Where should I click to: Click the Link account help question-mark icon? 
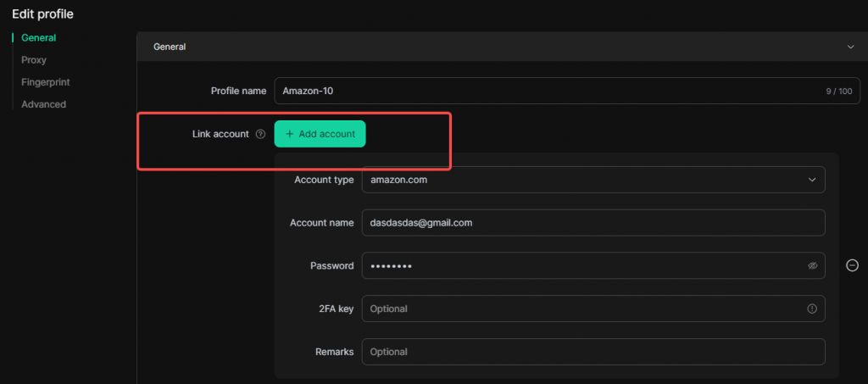point(260,134)
